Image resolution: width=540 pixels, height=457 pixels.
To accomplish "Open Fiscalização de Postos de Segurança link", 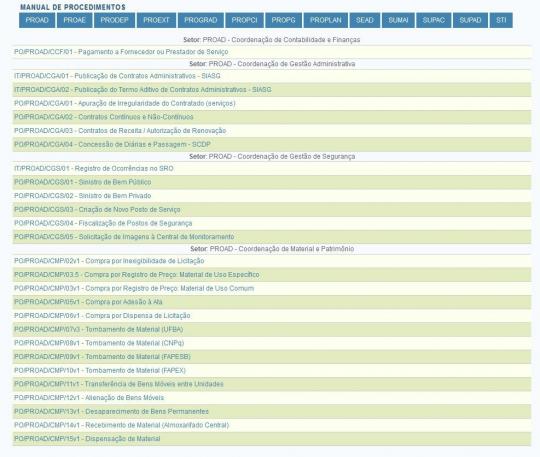I will [x=103, y=224].
